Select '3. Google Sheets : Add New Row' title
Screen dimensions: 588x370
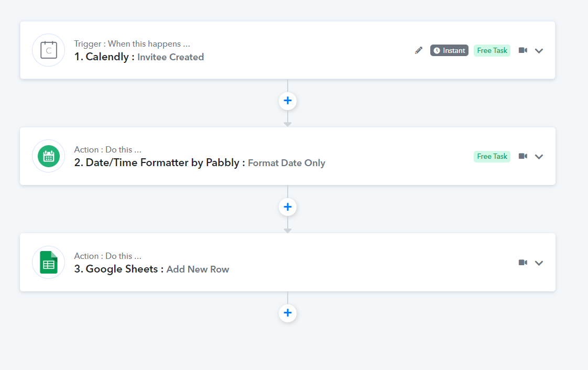(x=151, y=269)
